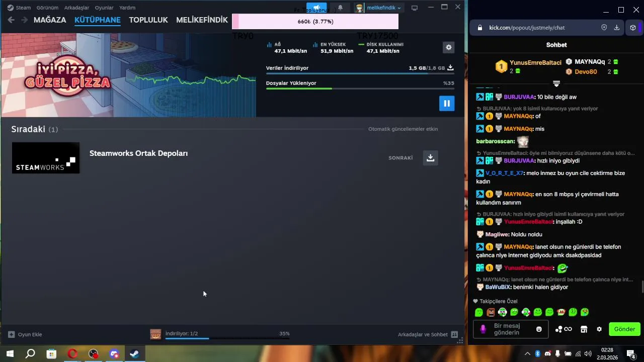This screenshot has width=644, height=362.
Task: Click the download icon beside 1,5 GB/1,8 GB
Action: pos(451,68)
